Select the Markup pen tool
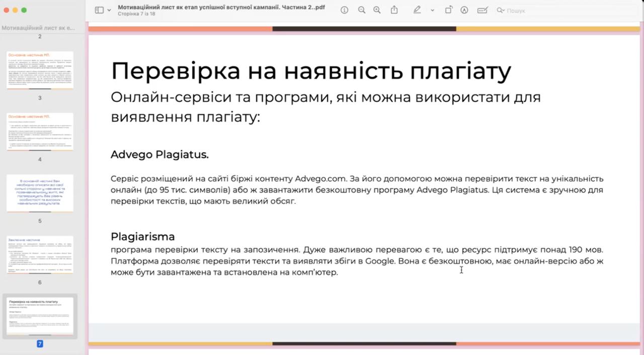This screenshot has width=644, height=355. click(417, 10)
